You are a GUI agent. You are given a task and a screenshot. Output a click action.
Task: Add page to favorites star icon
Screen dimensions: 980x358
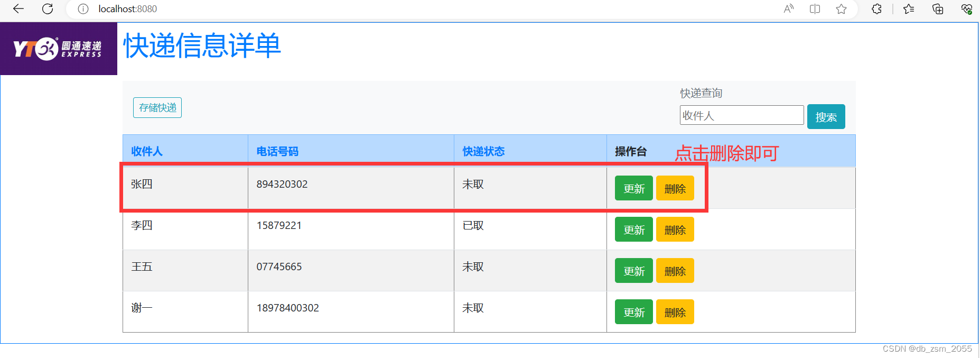(x=841, y=8)
